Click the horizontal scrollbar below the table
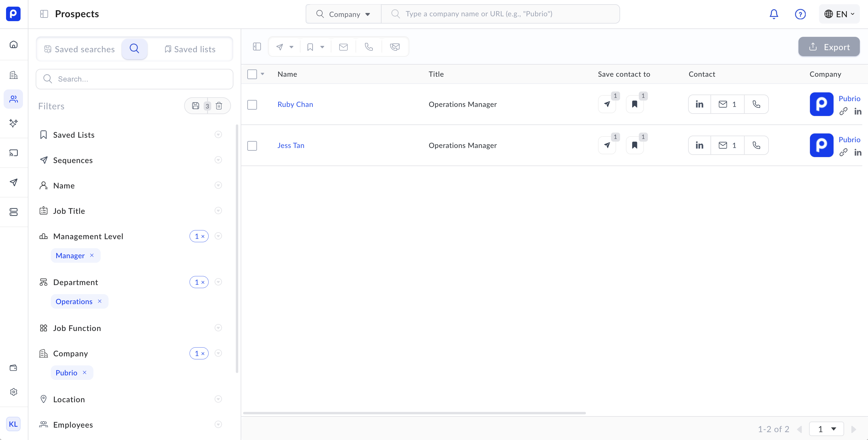This screenshot has width=868, height=440. coord(414,413)
